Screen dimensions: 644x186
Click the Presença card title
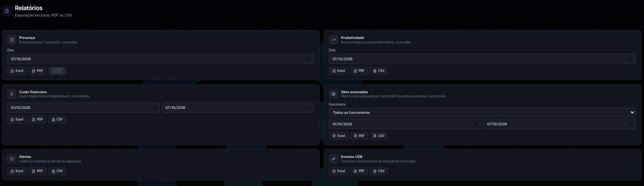point(27,38)
